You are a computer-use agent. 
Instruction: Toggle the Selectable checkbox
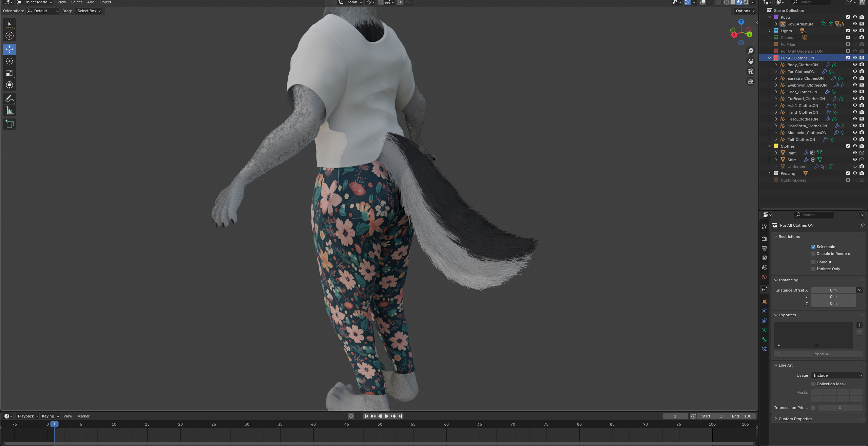(813, 247)
